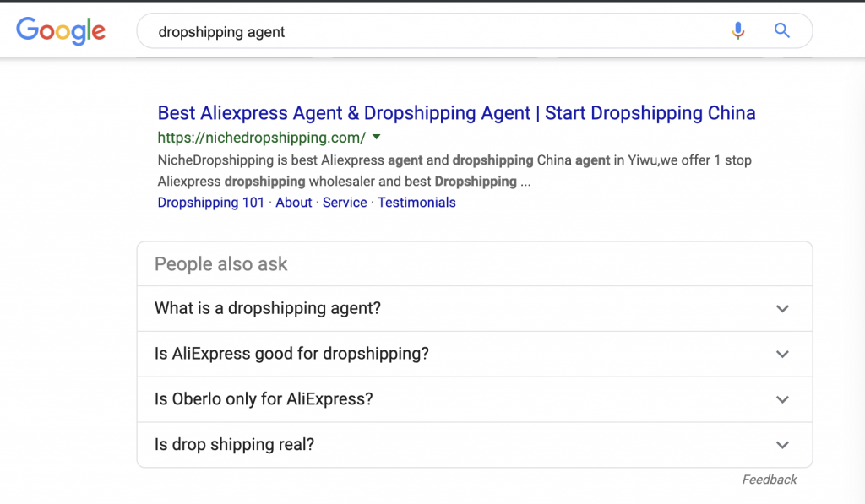Click the question 'Is AliExpress good for dropshipping?'
The height and width of the screenshot is (504, 865).
[x=291, y=355]
